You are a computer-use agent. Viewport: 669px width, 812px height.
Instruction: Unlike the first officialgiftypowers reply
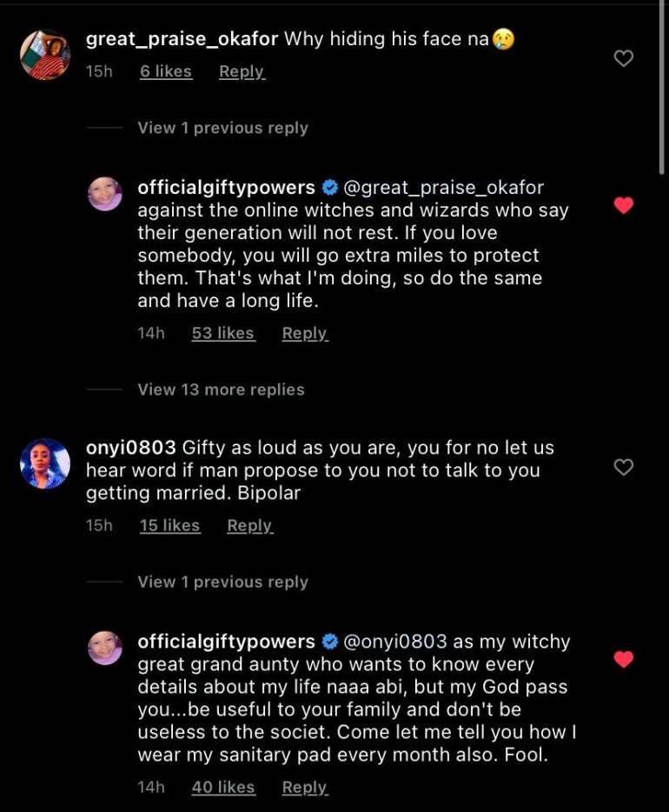[x=623, y=206]
